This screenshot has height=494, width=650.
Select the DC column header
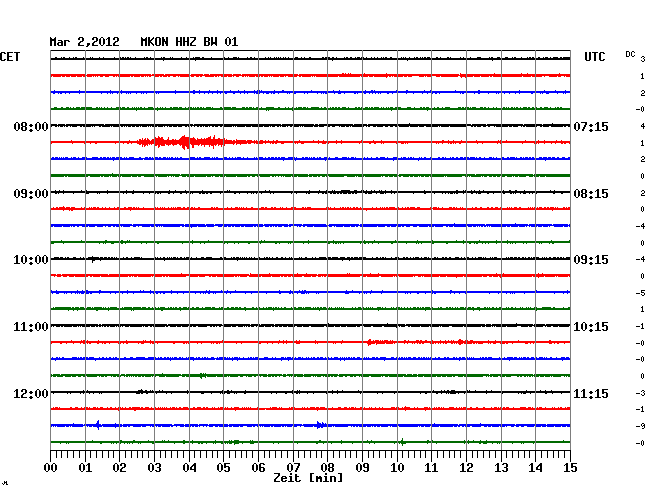pyautogui.click(x=630, y=54)
